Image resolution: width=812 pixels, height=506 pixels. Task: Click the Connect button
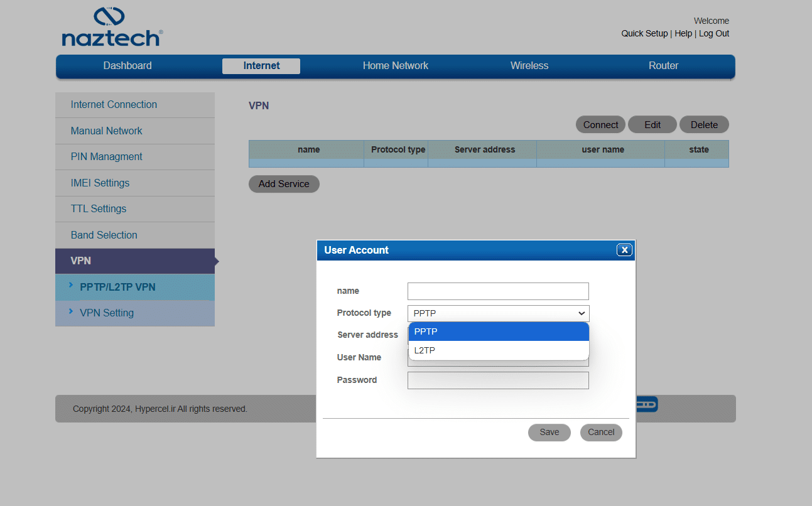(x=600, y=125)
